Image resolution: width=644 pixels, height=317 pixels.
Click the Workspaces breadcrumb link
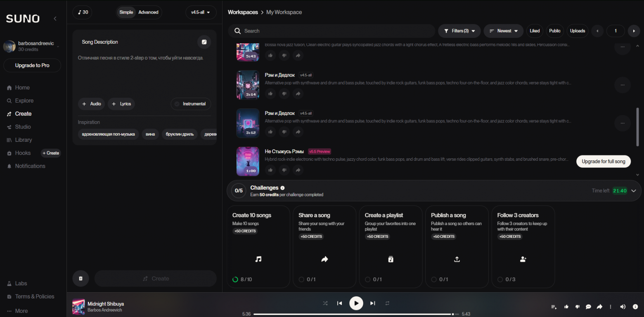(243, 12)
